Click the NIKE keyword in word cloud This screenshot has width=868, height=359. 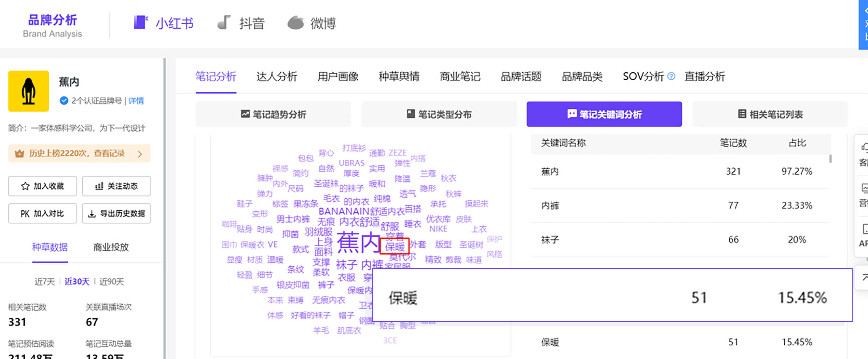point(438,229)
